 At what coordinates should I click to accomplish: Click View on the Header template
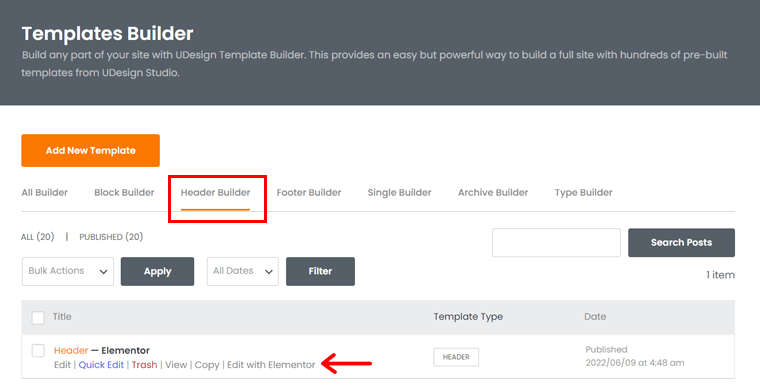coord(176,365)
